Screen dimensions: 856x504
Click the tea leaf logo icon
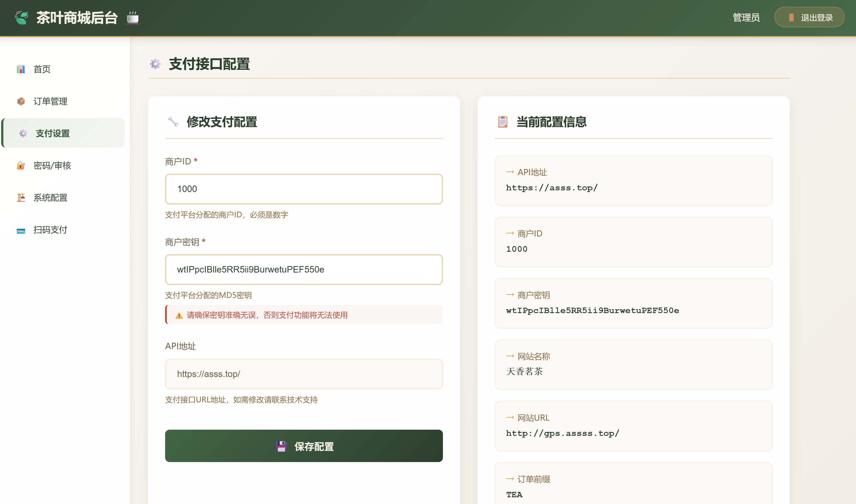pos(21,17)
